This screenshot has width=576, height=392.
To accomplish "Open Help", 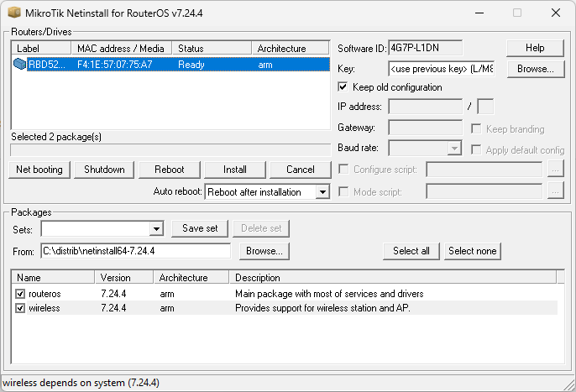I will click(535, 48).
